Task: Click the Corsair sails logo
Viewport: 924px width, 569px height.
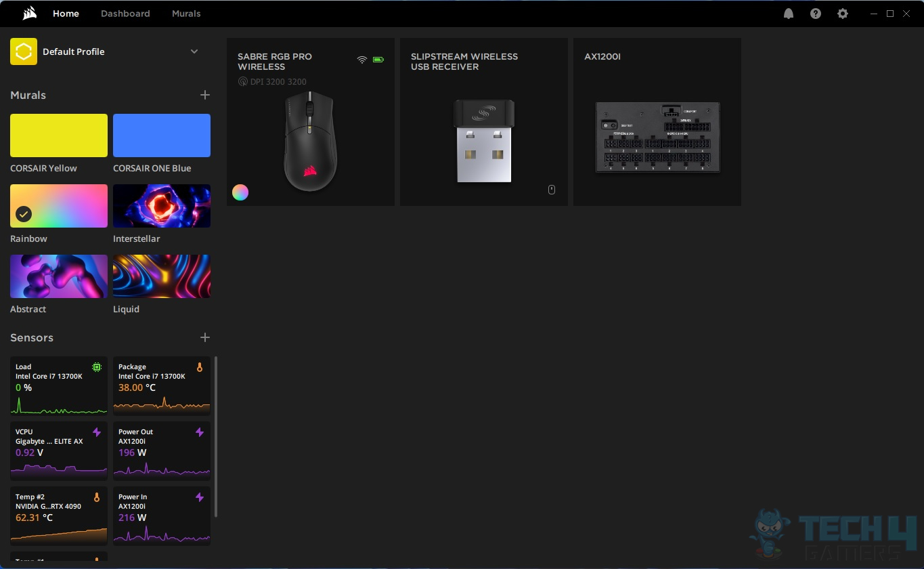Action: (x=30, y=14)
